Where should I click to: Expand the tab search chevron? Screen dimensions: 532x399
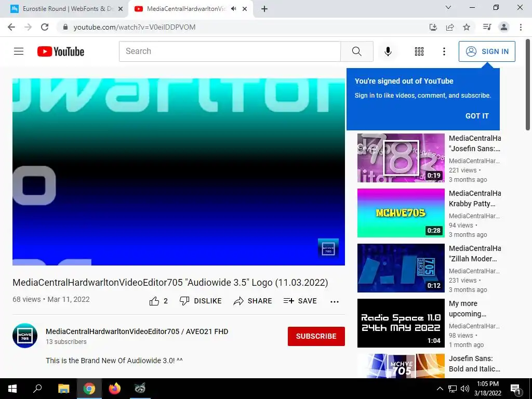[x=448, y=7]
